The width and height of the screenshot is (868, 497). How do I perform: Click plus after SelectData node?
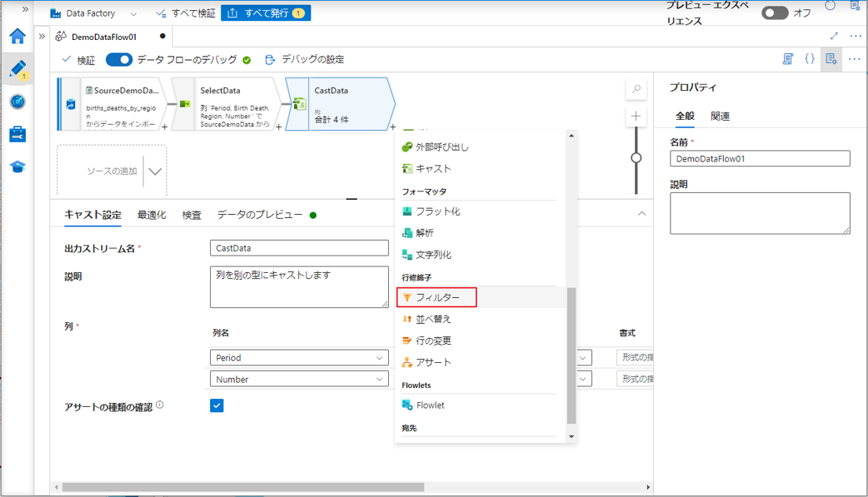278,127
